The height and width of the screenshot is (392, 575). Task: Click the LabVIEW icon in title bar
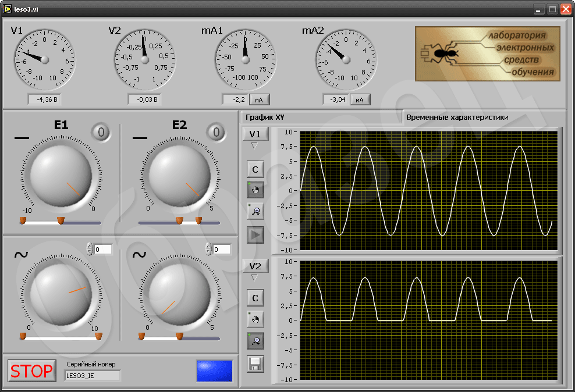[x=8, y=9]
